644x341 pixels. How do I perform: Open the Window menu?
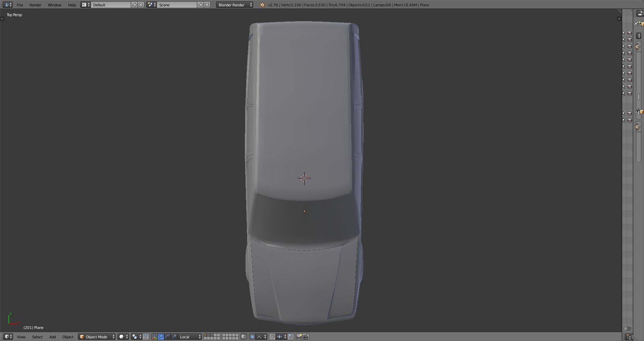click(54, 5)
